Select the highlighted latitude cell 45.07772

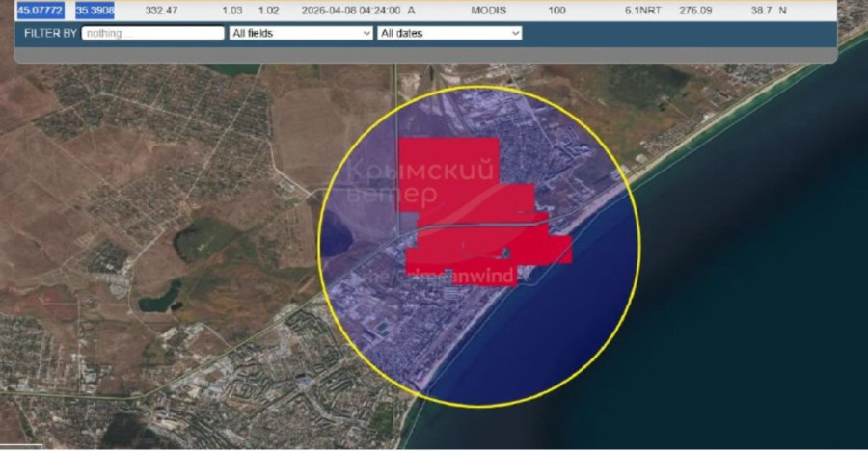point(39,10)
